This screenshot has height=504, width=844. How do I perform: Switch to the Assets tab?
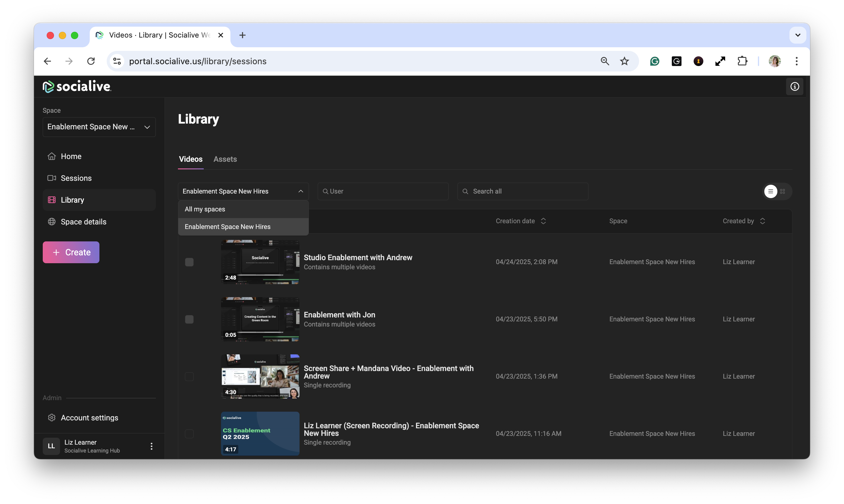click(x=225, y=159)
